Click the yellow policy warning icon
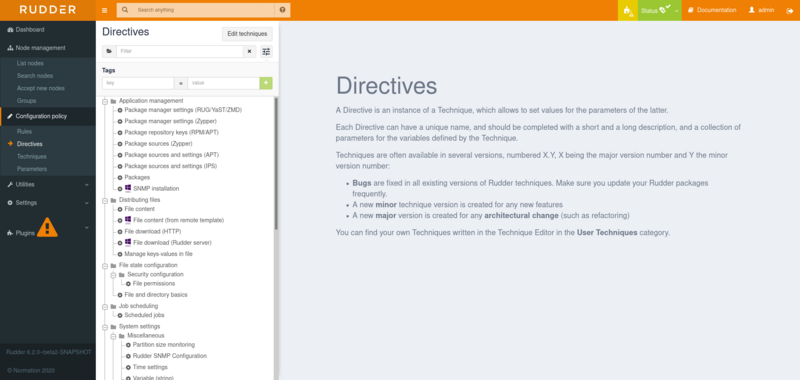This screenshot has height=380, width=800. coord(628,10)
